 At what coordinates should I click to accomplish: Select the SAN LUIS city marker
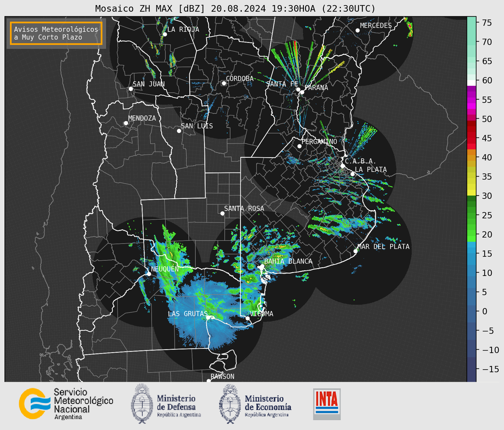[x=179, y=131]
